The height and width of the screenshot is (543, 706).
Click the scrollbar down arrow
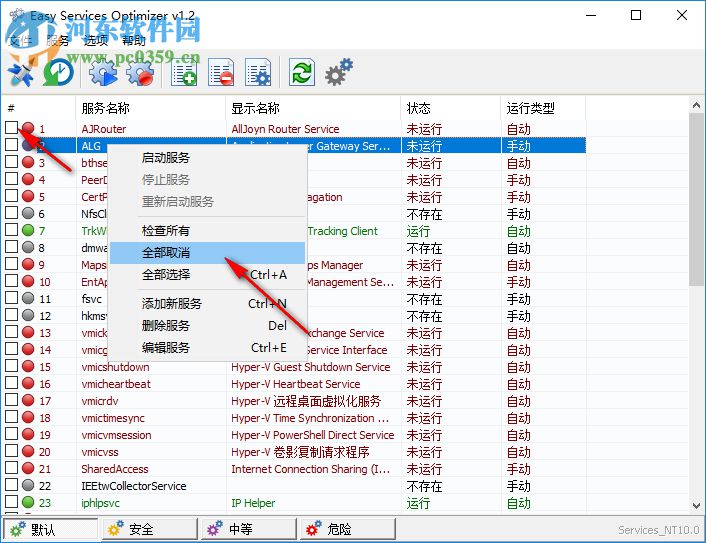[x=696, y=505]
